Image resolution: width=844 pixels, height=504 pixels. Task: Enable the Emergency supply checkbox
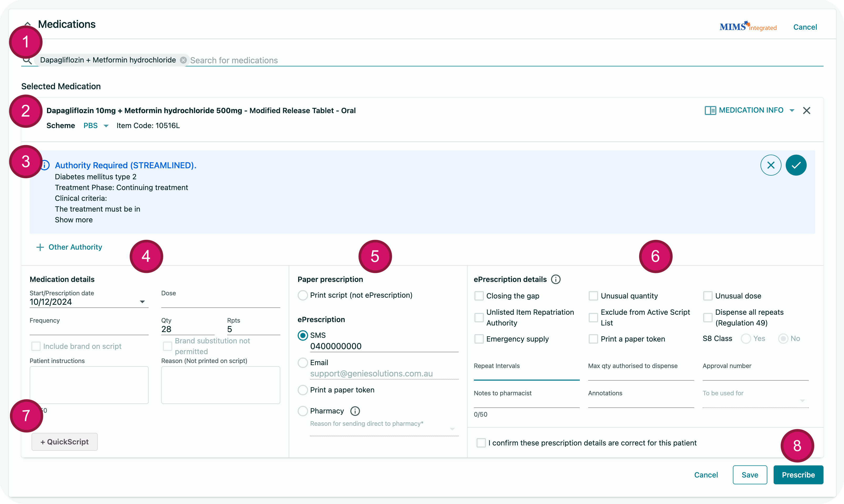point(479,339)
